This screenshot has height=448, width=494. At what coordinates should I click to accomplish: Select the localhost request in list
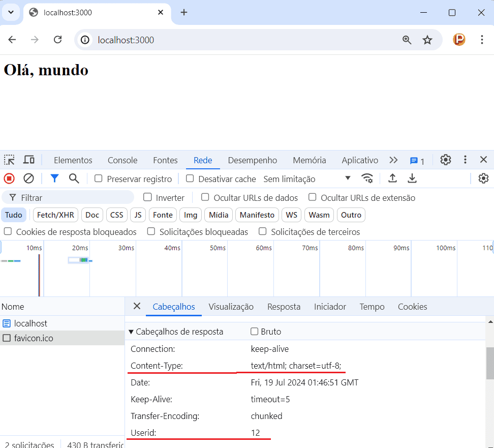click(x=30, y=323)
